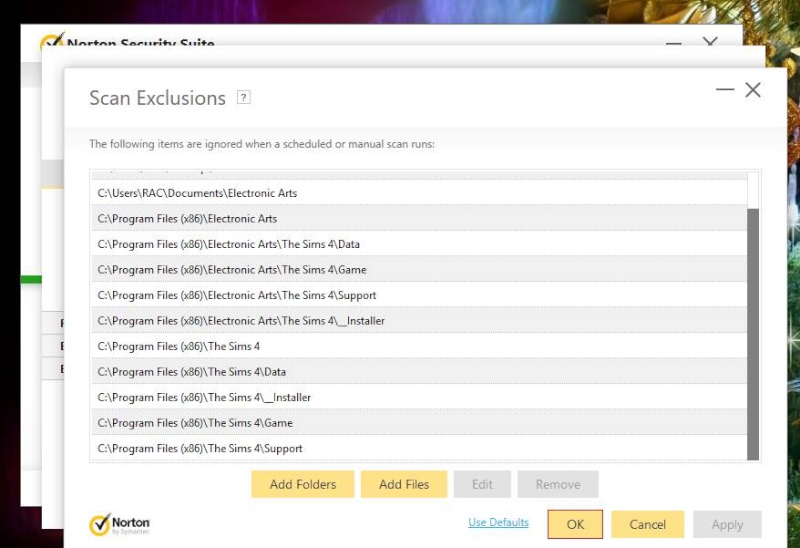800x548 pixels.
Task: Select Program Files (x86)\The Sims 4\__Installer entry
Action: (x=419, y=397)
